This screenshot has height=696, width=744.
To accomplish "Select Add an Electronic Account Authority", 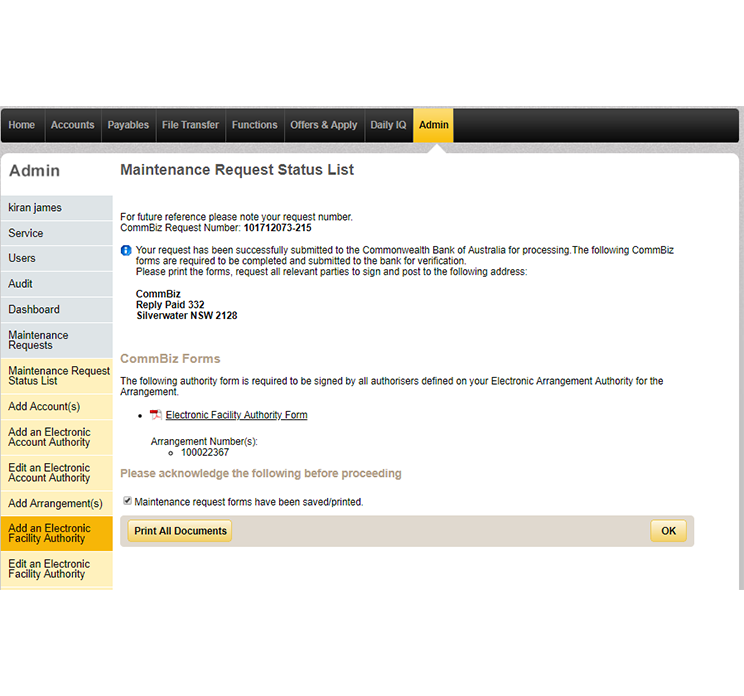I will [56, 437].
